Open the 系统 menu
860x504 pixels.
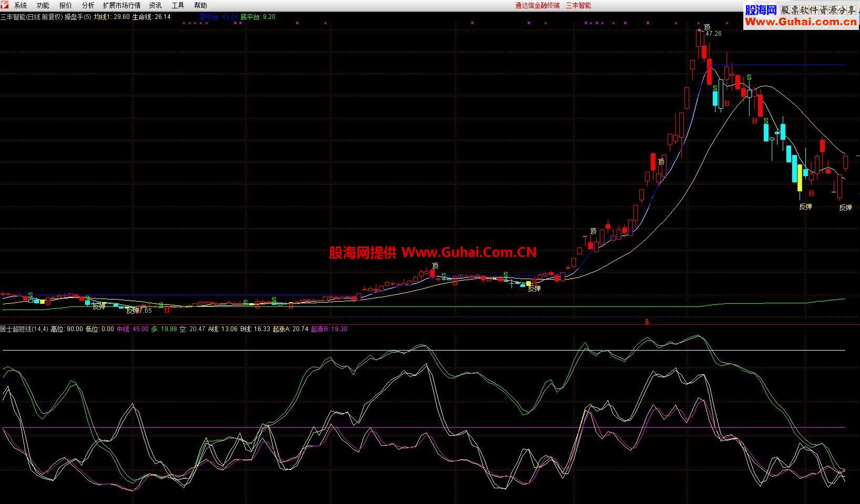[21, 5]
